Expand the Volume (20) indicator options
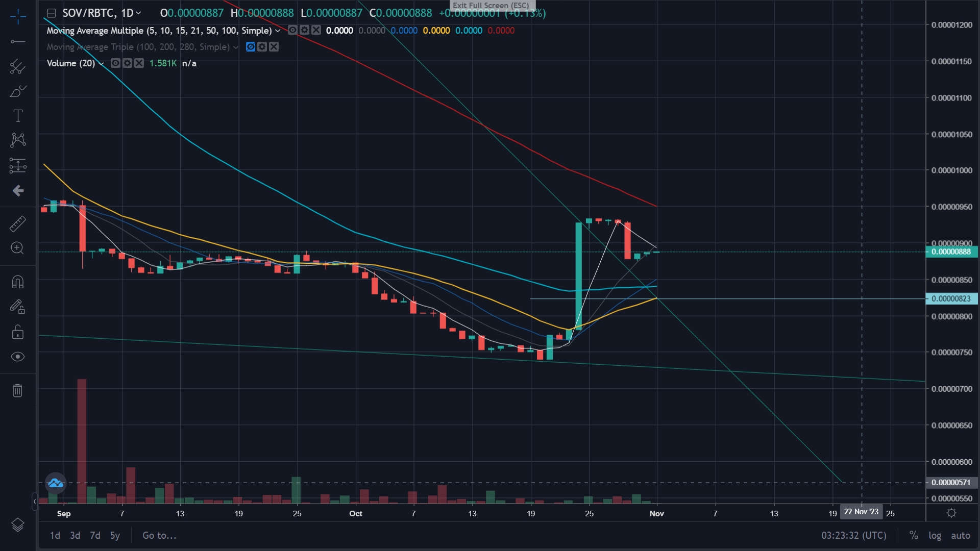The image size is (980, 551). 101,63
